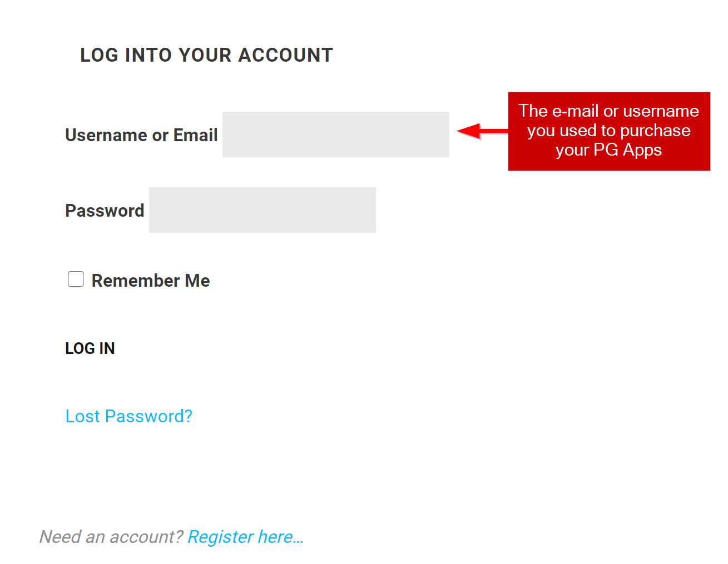Activate the login submit control
Screen dimensions: 728x564
tap(90, 348)
